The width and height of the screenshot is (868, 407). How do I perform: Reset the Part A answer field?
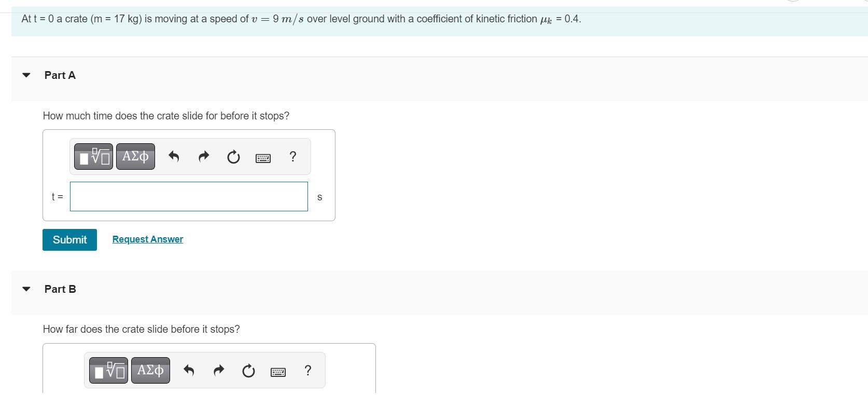233,157
